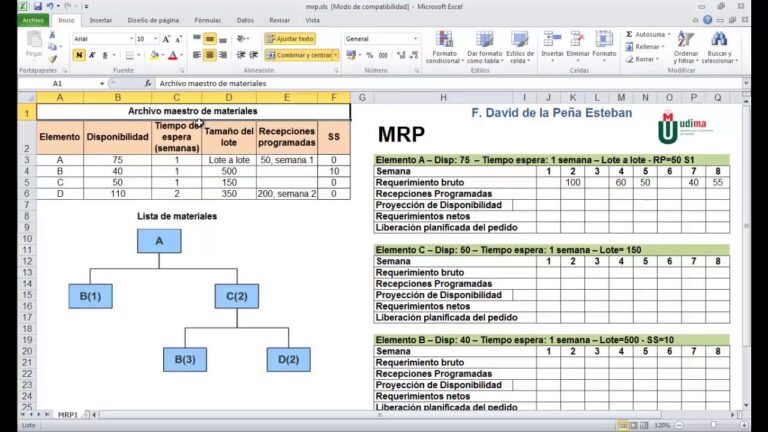
Task: Toggle bold (N) formatting
Action: pos(79,56)
